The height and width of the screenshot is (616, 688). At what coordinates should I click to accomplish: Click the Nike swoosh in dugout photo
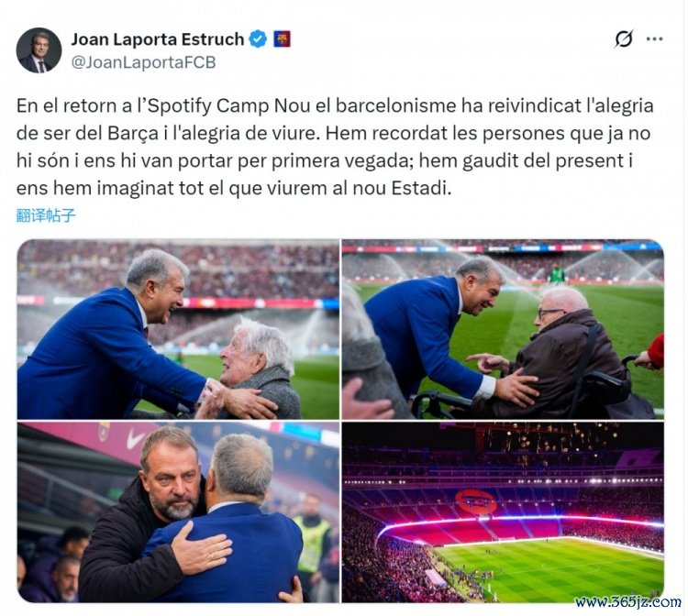(136, 440)
